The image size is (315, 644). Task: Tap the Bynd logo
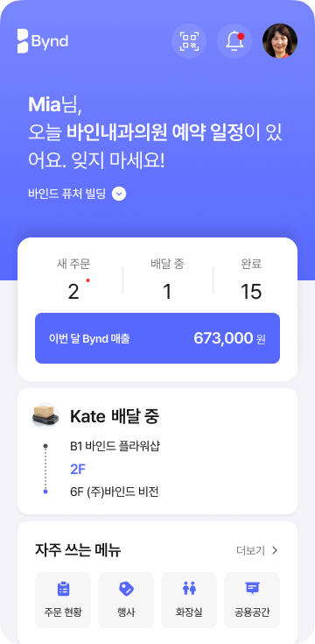point(43,41)
